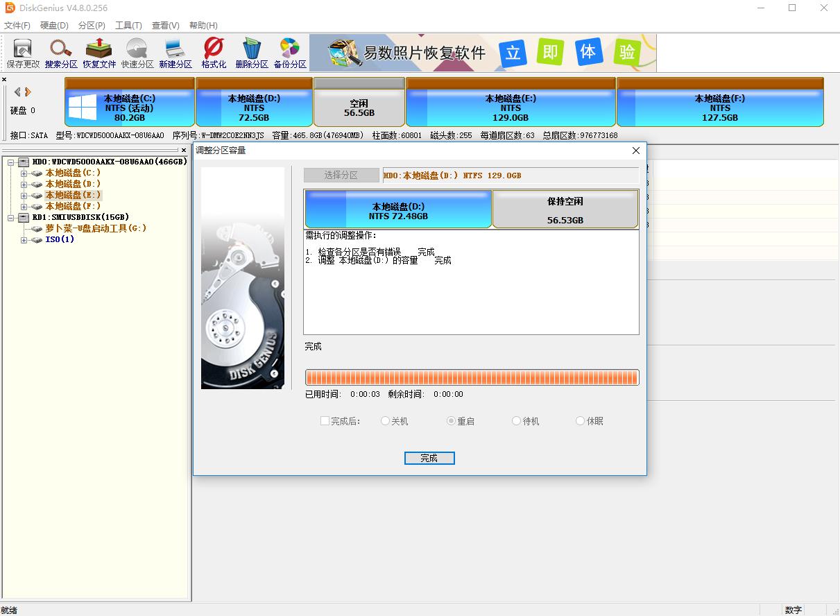The width and height of the screenshot is (840, 616).
Task: Click the 搜索分区 magnifier icon
Action: coord(61,52)
